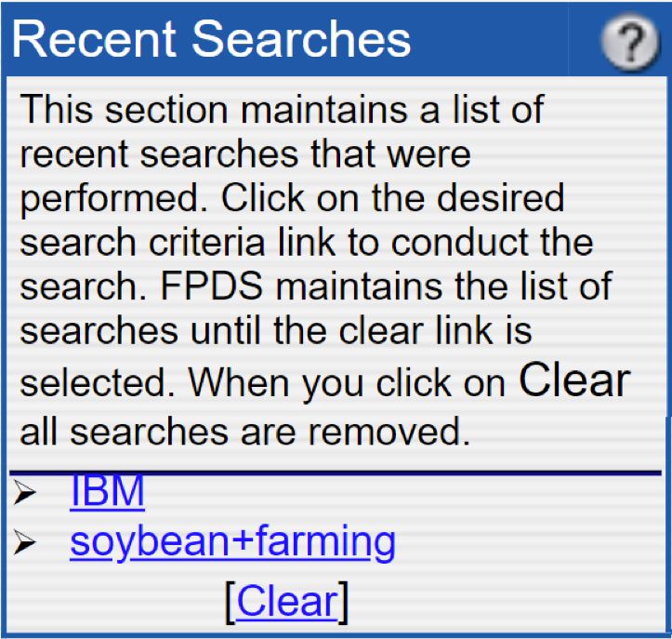The width and height of the screenshot is (672, 639).
Task: Open the IBM recent search link
Action: click(107, 492)
